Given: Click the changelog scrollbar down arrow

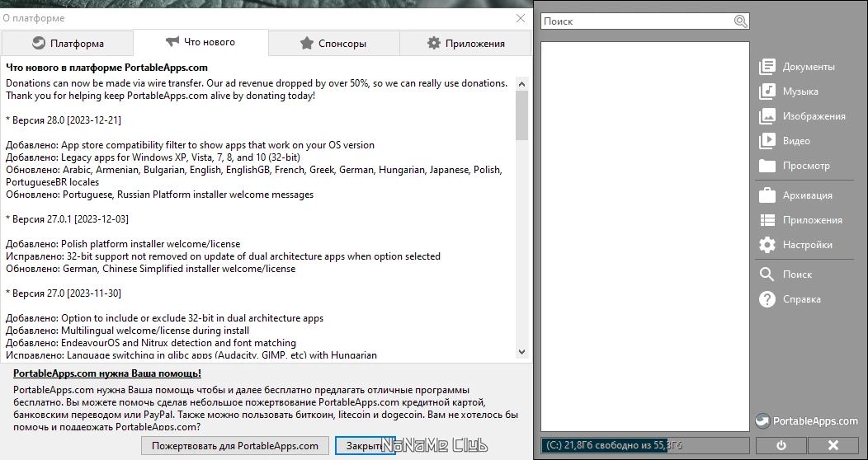Looking at the screenshot, I should coord(521,352).
